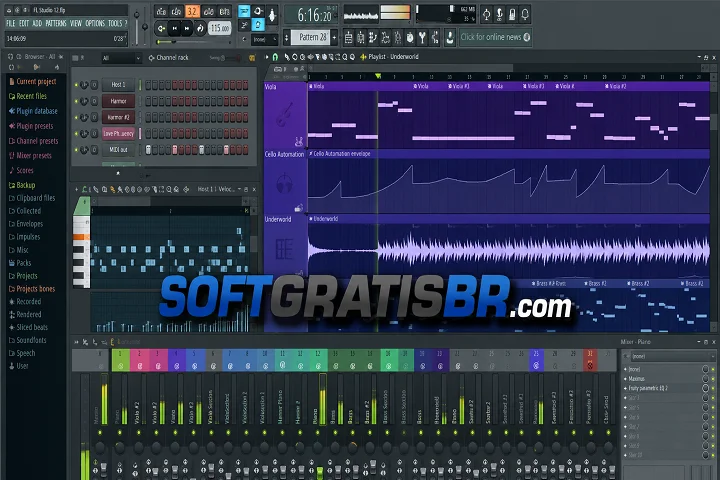Open Playlist menu arrow icon
This screenshot has width=720, height=480.
(266, 57)
